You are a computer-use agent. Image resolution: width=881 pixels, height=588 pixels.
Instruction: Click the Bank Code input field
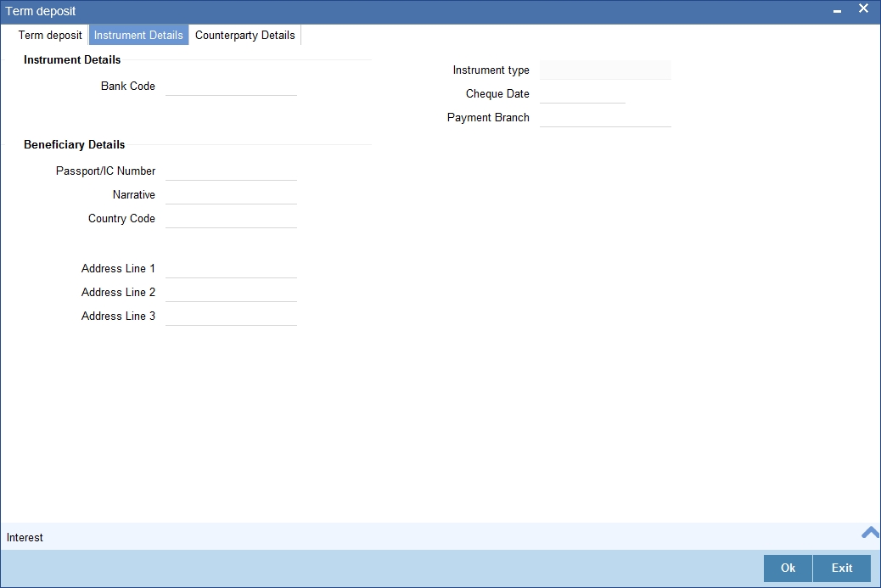[x=231, y=86]
